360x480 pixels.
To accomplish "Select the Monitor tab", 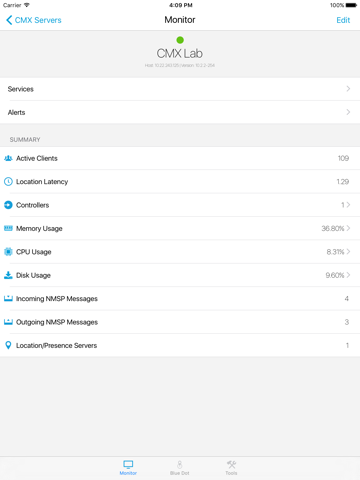I will pos(128,468).
